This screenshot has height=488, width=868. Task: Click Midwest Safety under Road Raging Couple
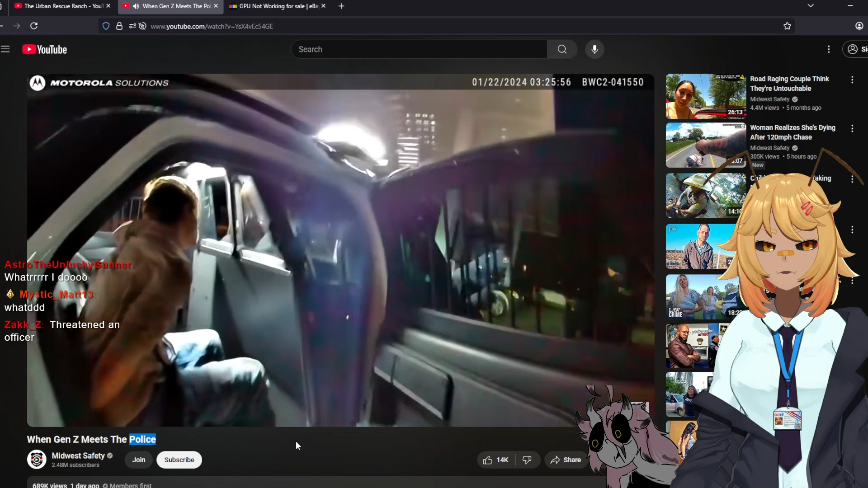click(x=769, y=99)
